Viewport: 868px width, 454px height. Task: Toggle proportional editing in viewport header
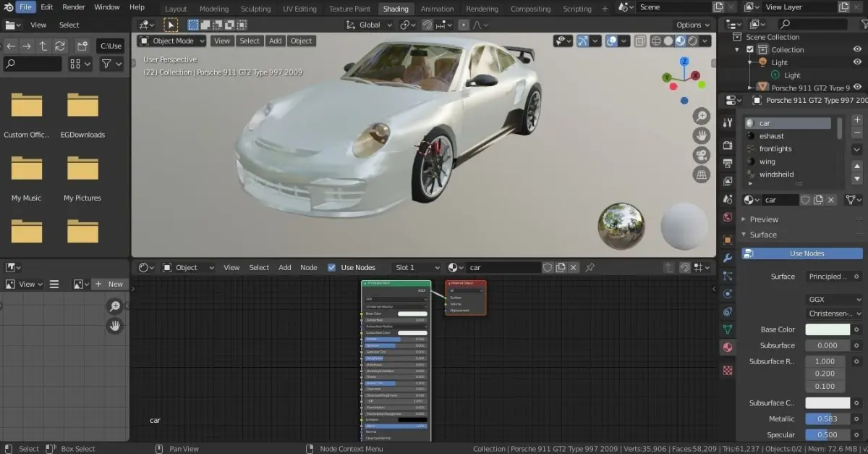click(x=464, y=25)
